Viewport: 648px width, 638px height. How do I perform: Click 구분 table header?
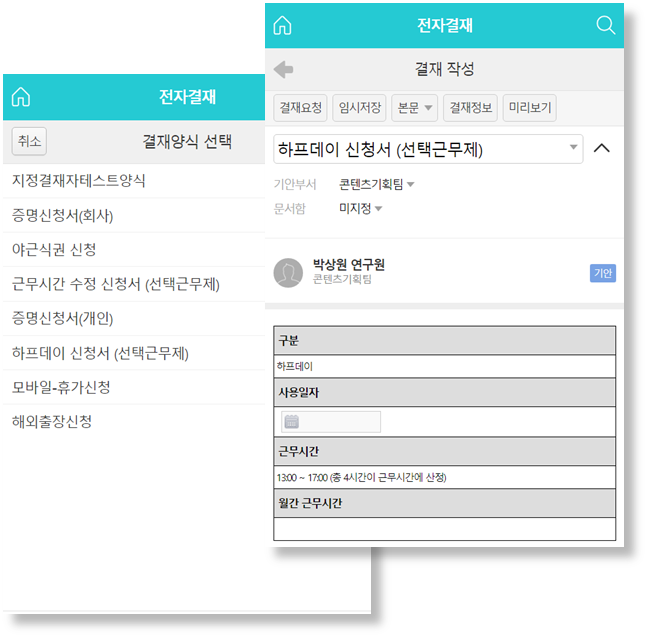(445, 340)
